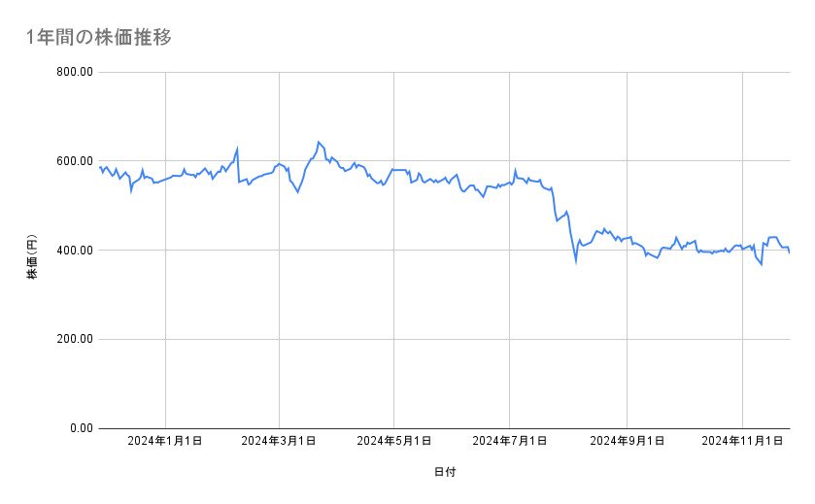Select the 800.00 y-axis label
The height and width of the screenshot is (504, 815).
tap(74, 72)
